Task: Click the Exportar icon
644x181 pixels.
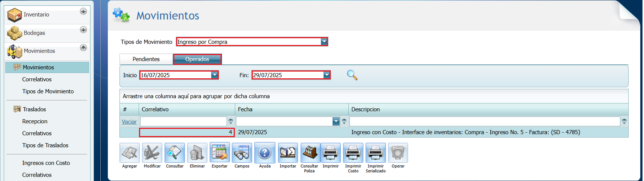Action: (220, 153)
